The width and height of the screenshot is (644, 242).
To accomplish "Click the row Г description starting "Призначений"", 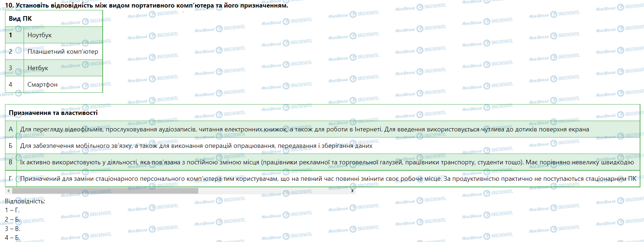I will coord(328,179).
